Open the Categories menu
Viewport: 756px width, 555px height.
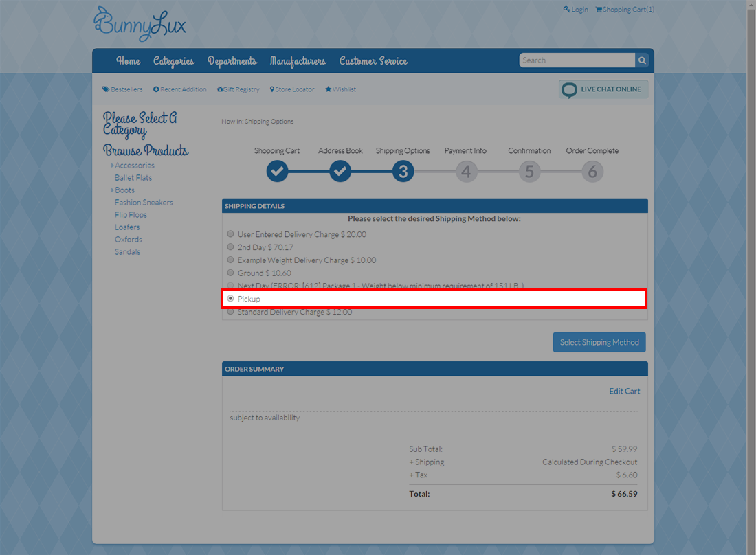[174, 61]
